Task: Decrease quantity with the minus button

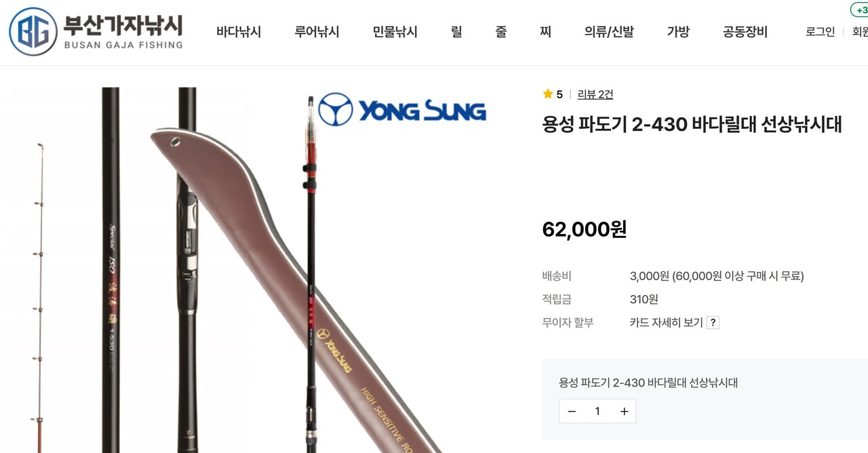Action: coord(572,412)
